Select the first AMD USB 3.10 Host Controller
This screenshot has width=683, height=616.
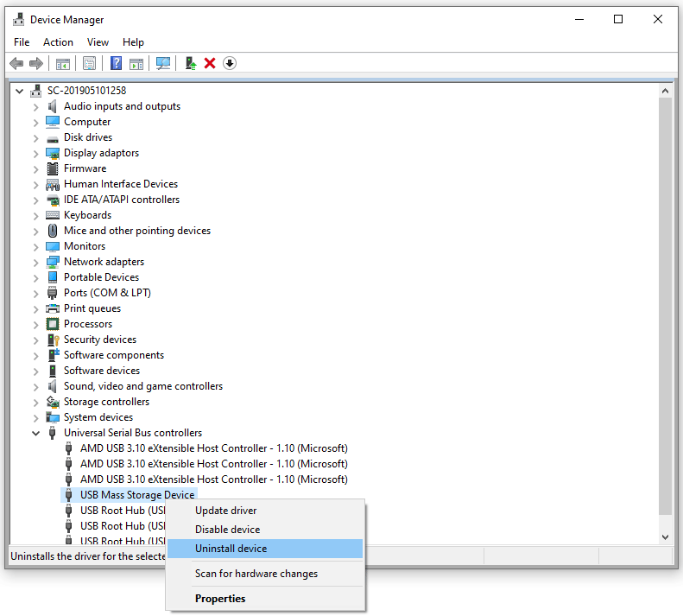pyautogui.click(x=213, y=448)
